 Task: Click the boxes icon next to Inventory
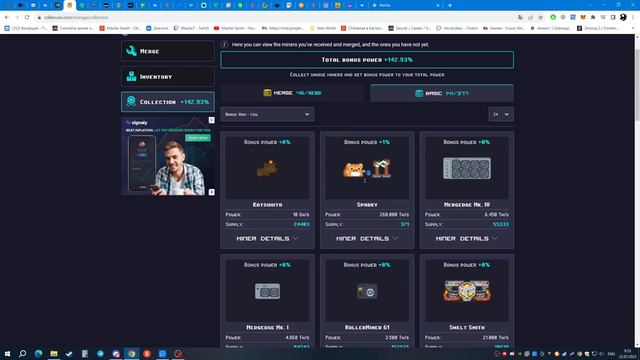131,76
